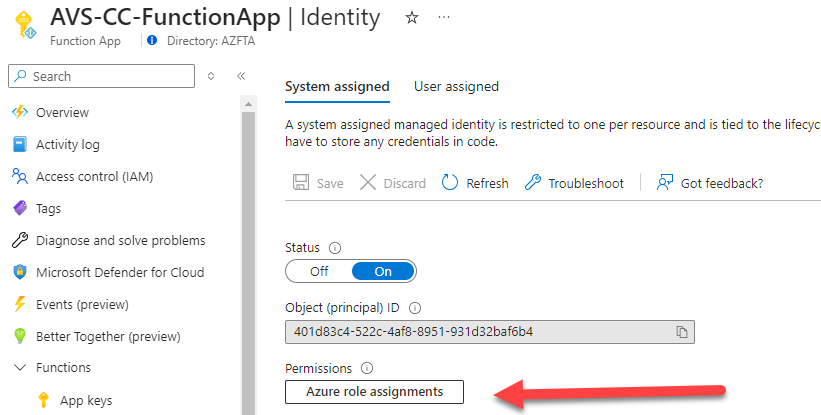Open the more options ellipsis menu
This screenshot has width=821, height=415.
click(x=443, y=17)
